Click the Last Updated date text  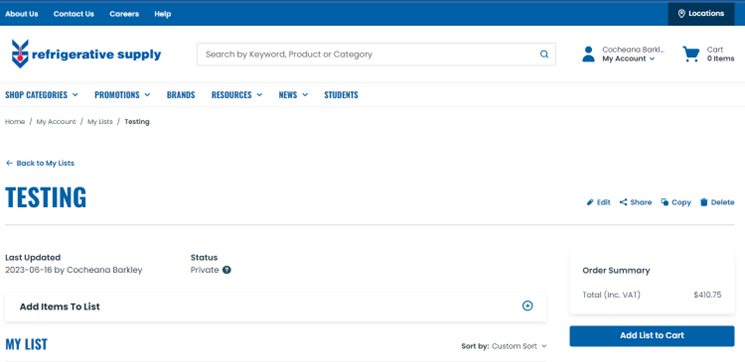pos(74,270)
